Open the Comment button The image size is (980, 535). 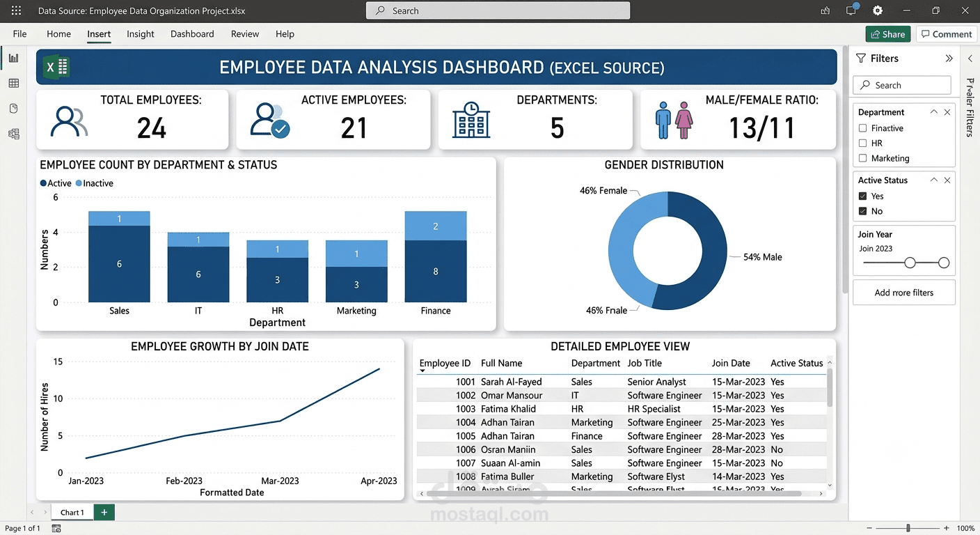click(x=946, y=34)
